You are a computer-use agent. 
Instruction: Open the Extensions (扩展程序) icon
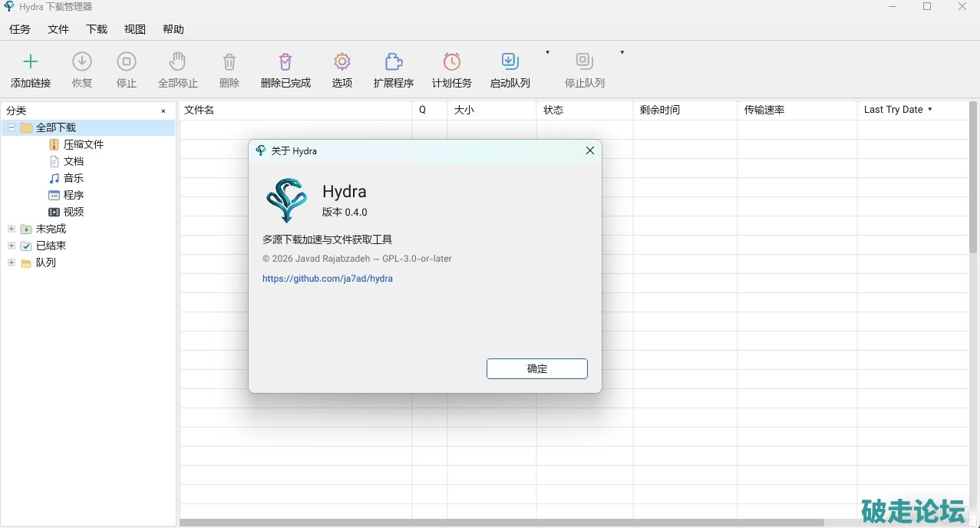click(x=394, y=62)
